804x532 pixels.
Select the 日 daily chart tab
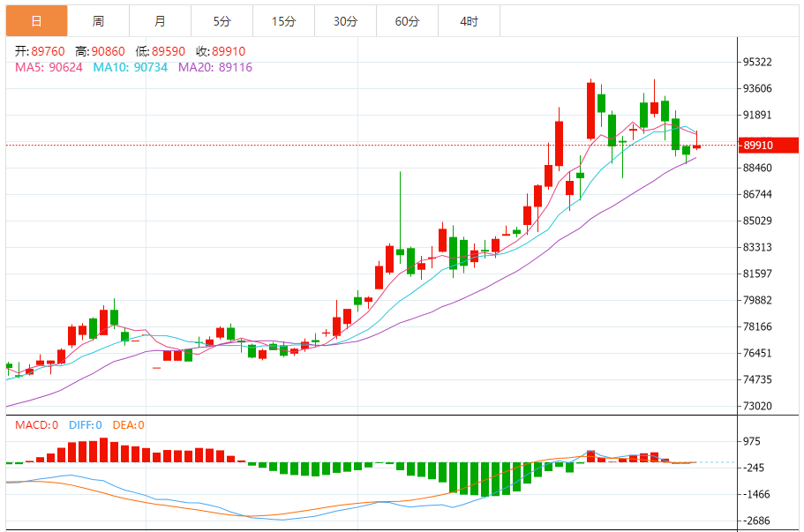36,21
